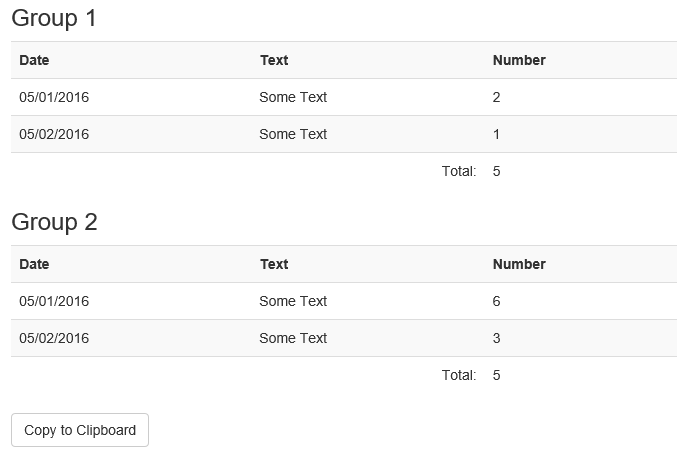The height and width of the screenshot is (459, 686).
Task: Click the Group 1 cell with number 2
Action: point(496,97)
